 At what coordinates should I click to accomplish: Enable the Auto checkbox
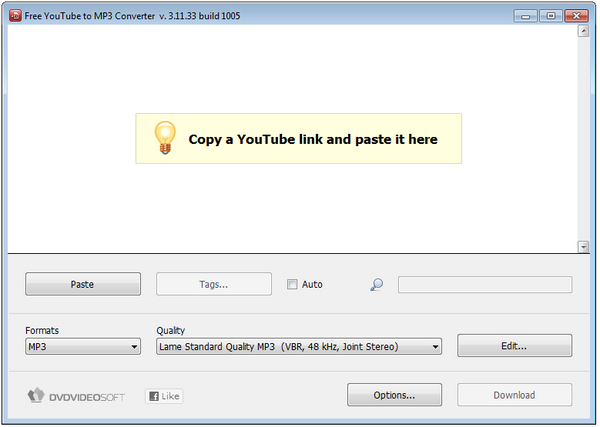tap(292, 284)
